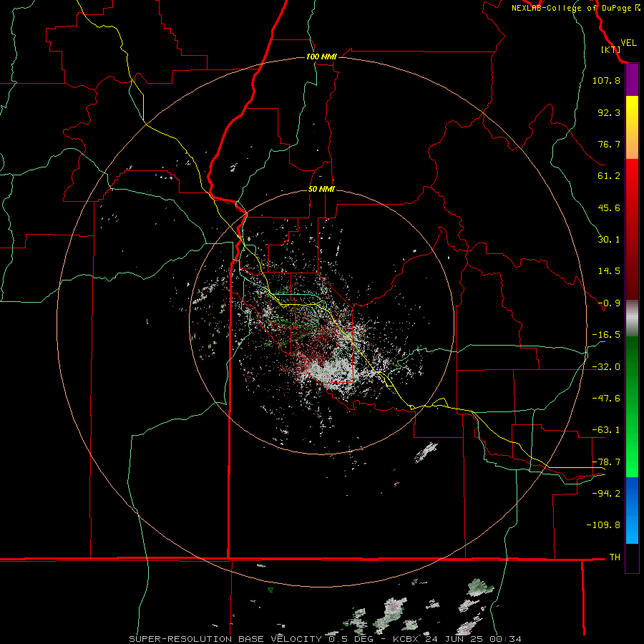Click the TH threshold label
644x644 pixels.
[615, 557]
